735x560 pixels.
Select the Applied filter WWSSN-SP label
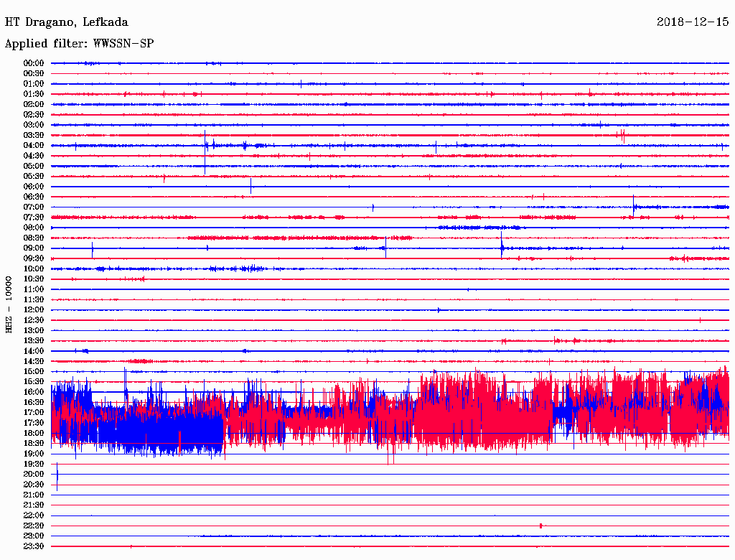click(x=79, y=43)
